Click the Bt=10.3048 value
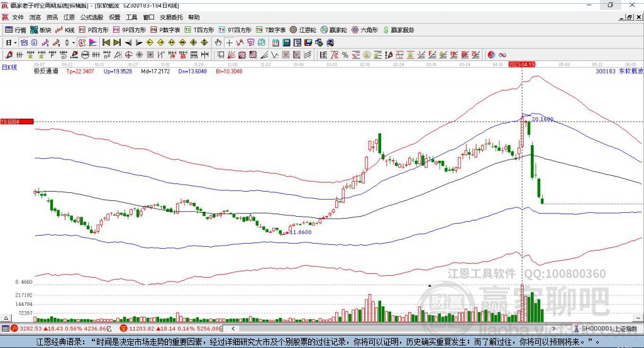 point(229,71)
